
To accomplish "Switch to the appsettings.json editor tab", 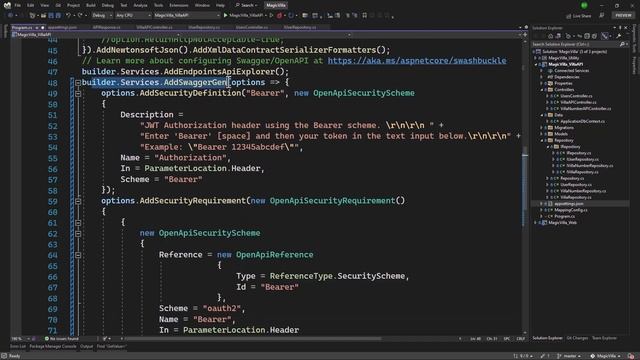I will point(62,27).
